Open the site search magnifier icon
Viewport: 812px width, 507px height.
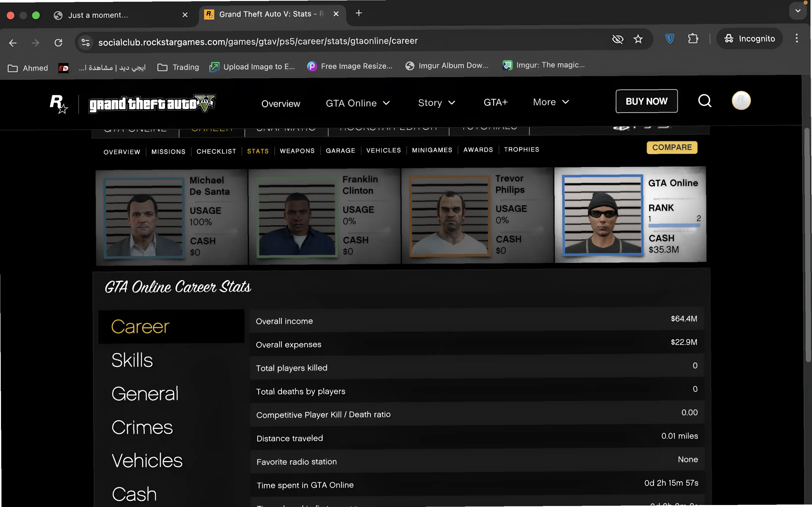[704, 101]
